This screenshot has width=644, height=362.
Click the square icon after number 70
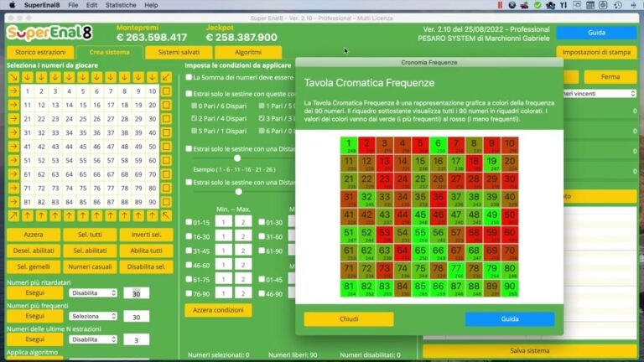point(166,174)
